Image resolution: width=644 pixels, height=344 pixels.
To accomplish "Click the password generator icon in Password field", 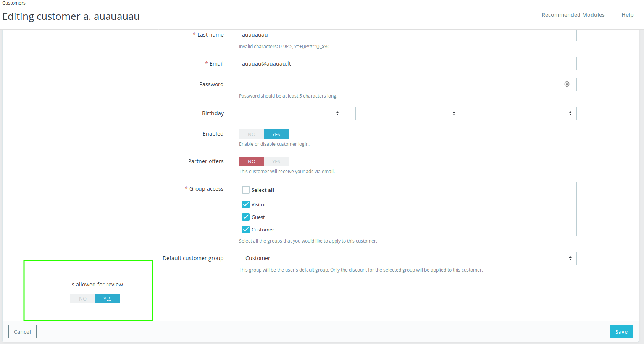I will click(567, 84).
